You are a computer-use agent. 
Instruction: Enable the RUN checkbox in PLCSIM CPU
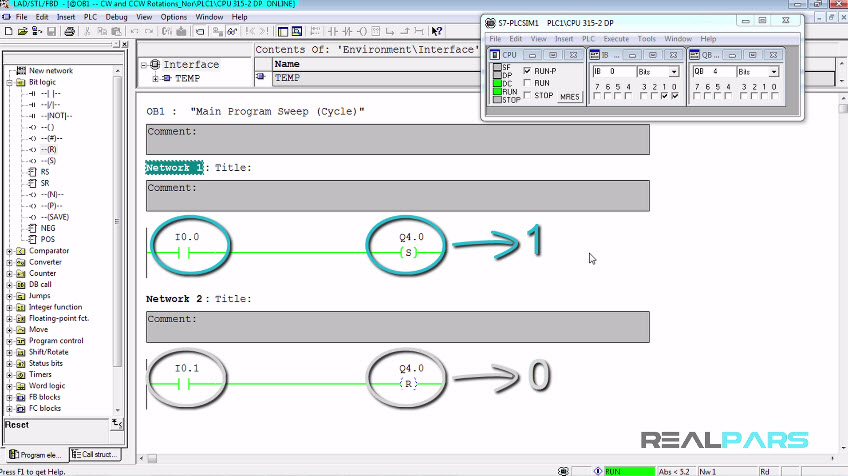point(527,83)
